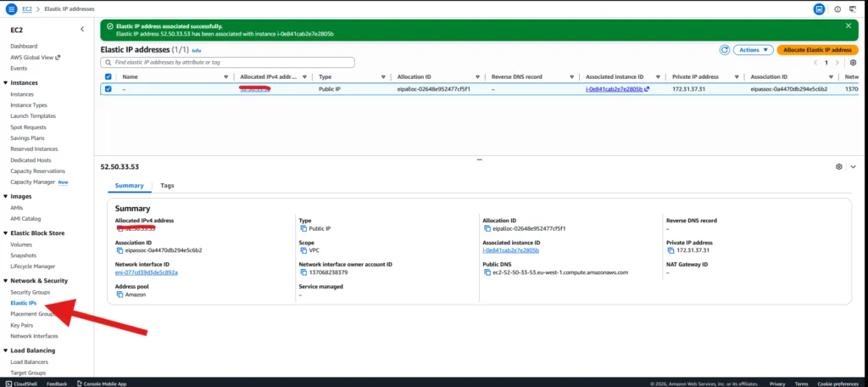
Task: Select the Summary tab
Action: tap(129, 186)
